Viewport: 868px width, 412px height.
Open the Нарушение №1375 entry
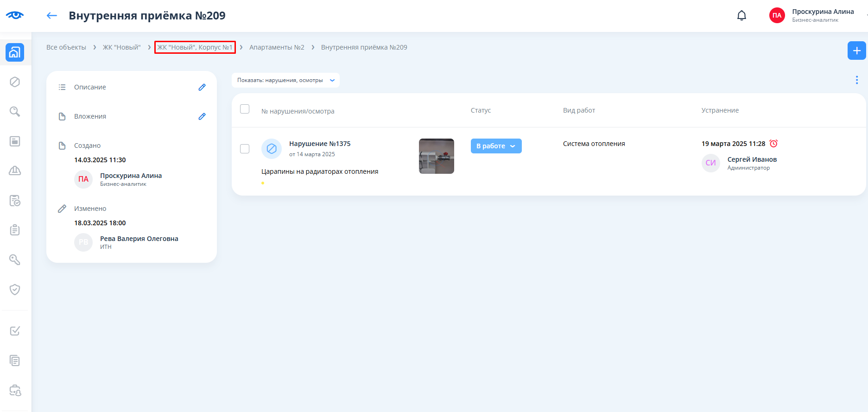coord(320,144)
